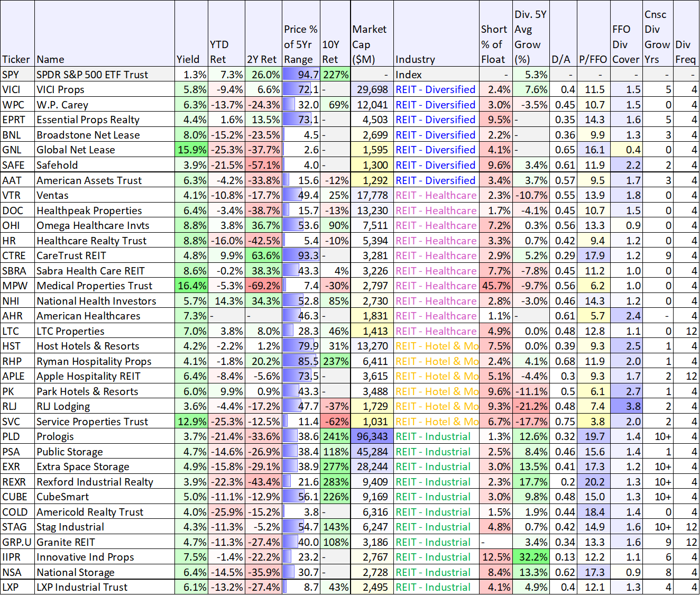Screen dimensions: 700x595
Task: Click Host Hotels & Resorts cell
Action: (105, 346)
